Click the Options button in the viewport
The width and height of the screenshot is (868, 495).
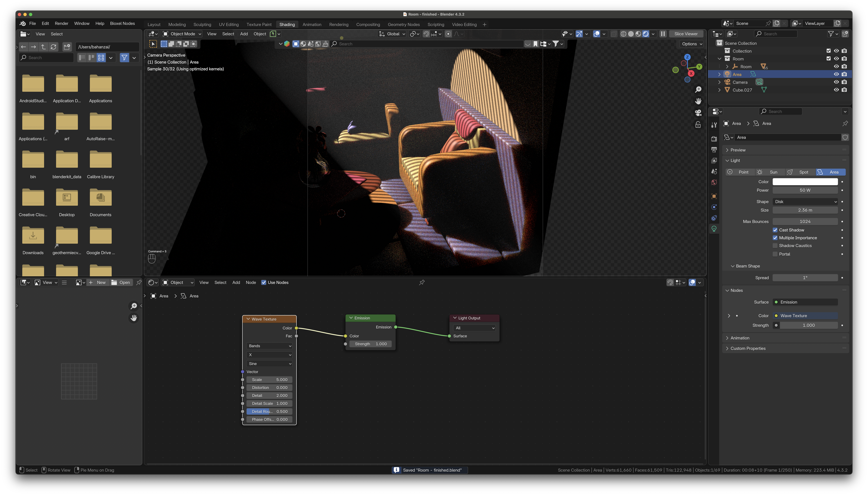pos(692,44)
